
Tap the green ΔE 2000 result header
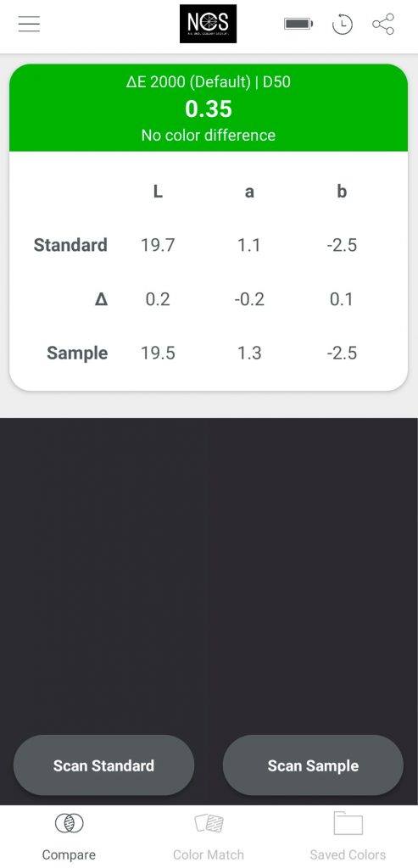tap(209, 108)
